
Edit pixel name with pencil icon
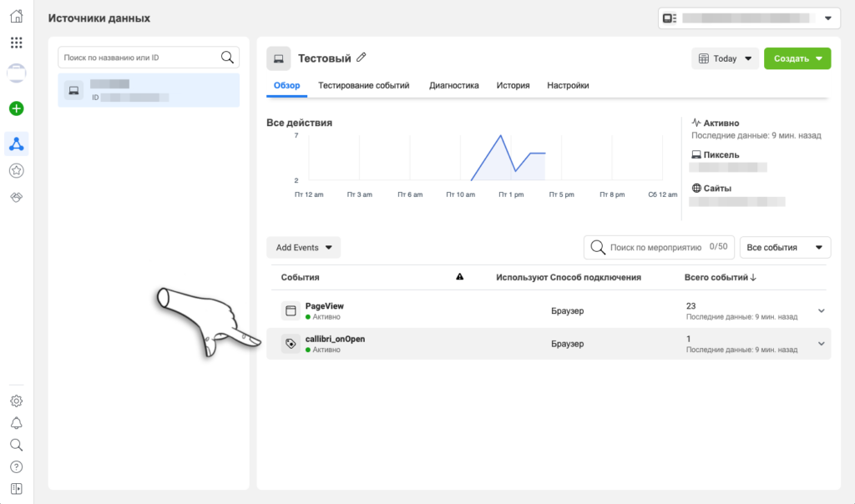[362, 58]
